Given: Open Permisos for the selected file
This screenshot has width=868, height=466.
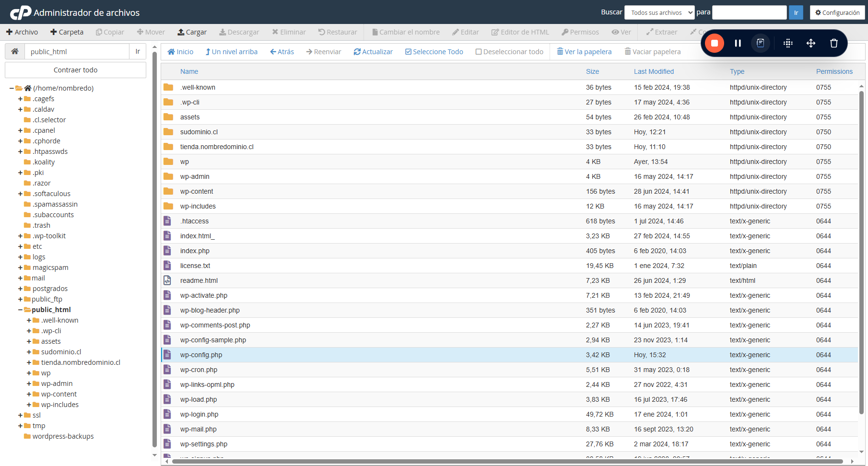Looking at the screenshot, I should 580,32.
